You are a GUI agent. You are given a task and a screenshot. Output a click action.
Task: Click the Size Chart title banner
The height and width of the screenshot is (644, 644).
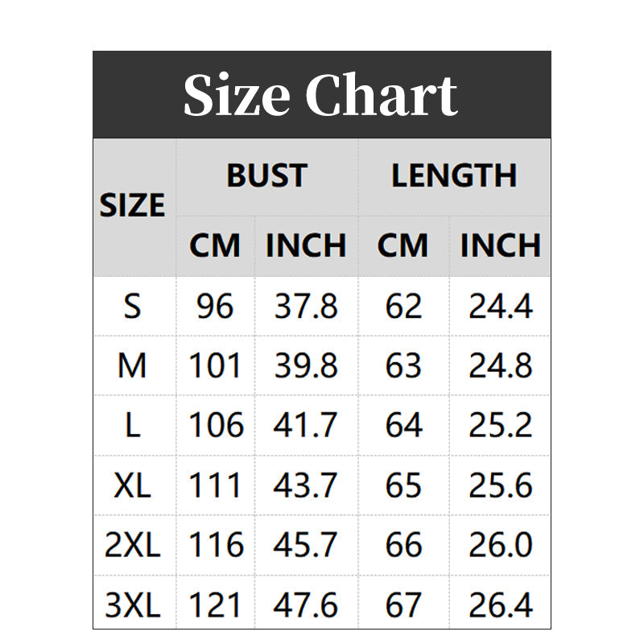pyautogui.click(x=321, y=95)
